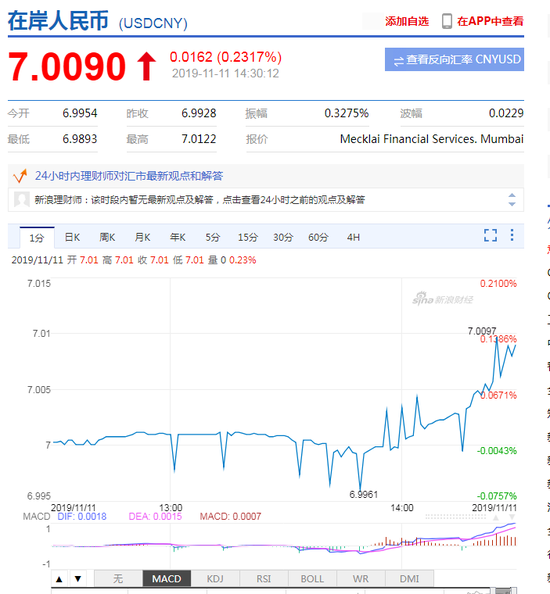Click the 14:00 time axis label
This screenshot has height=594, width=550.
coord(402,508)
